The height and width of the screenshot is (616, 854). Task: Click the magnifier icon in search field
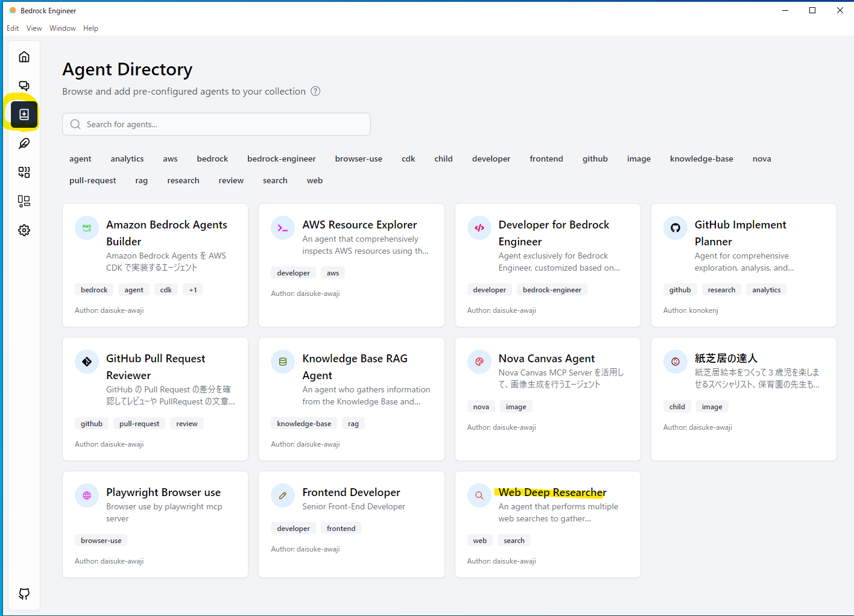click(x=75, y=124)
